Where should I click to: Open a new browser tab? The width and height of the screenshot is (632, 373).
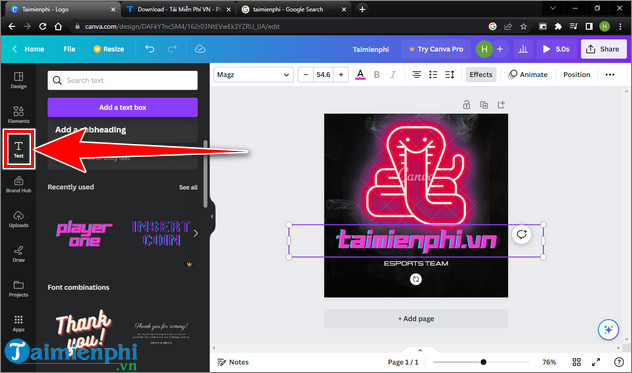[362, 9]
